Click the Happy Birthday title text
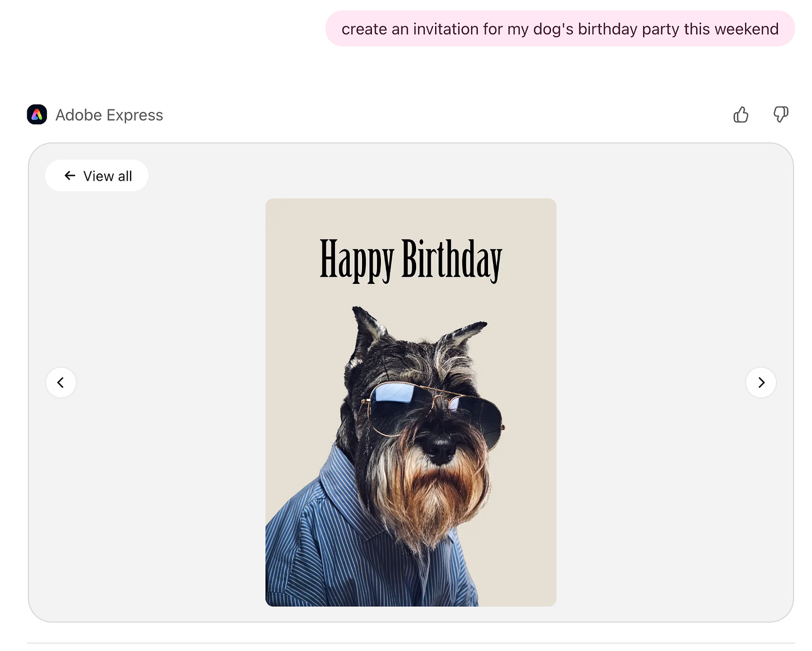 [410, 258]
